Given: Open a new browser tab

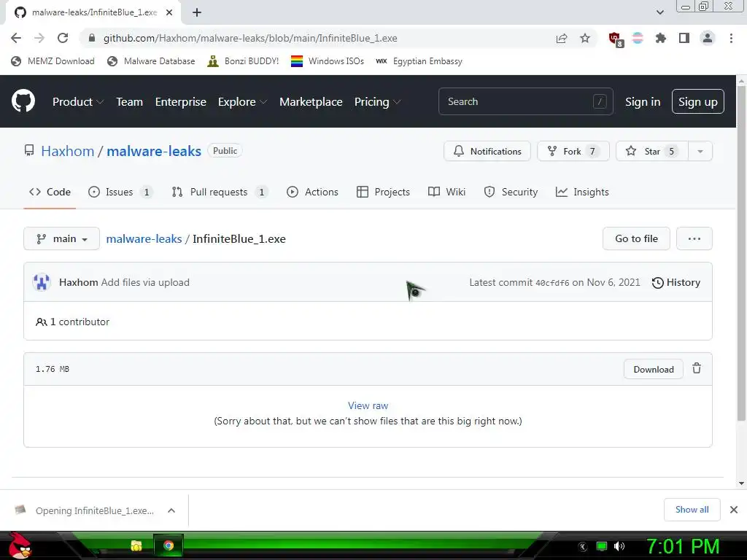Looking at the screenshot, I should coord(197,12).
